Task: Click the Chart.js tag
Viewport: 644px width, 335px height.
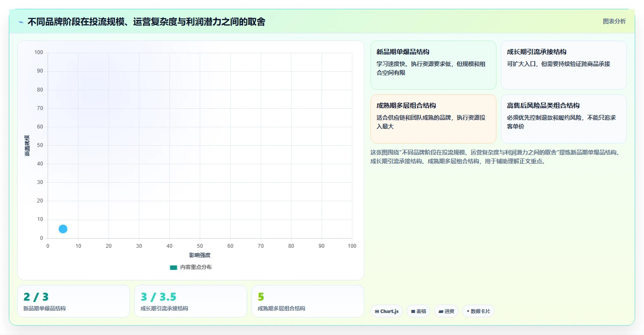Action: pyautogui.click(x=387, y=311)
